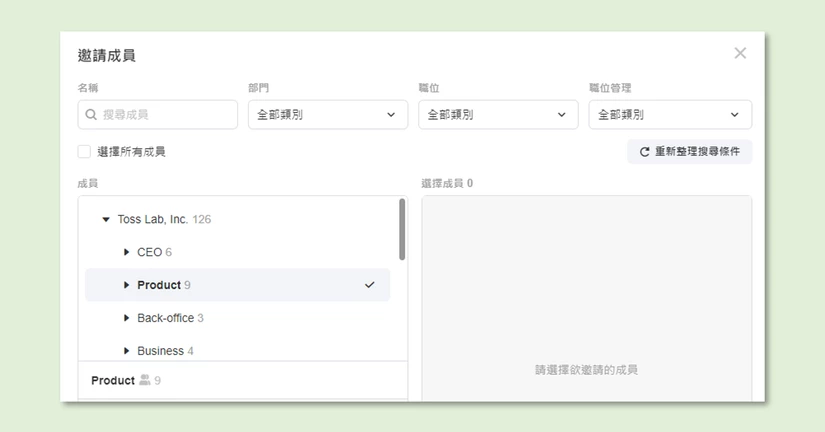Screen dimensions: 825x432
Task: Click the 請選擇欲邀請的成員 placeholder text
Action: click(586, 370)
